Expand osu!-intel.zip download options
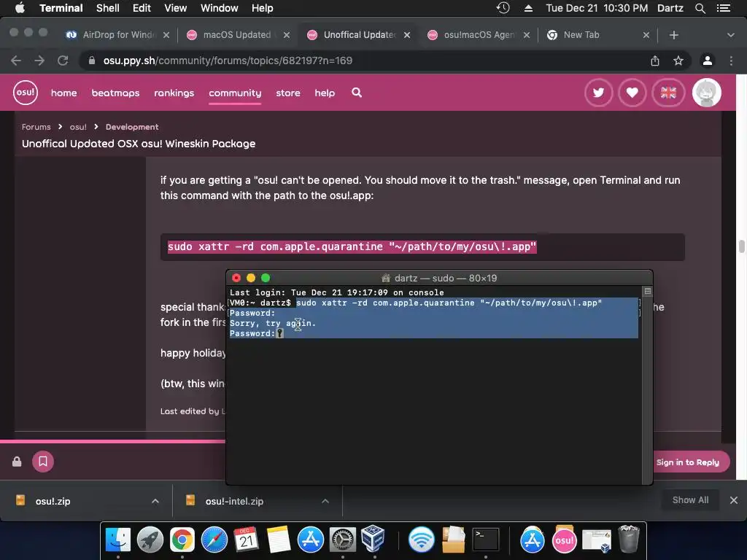 (325, 501)
